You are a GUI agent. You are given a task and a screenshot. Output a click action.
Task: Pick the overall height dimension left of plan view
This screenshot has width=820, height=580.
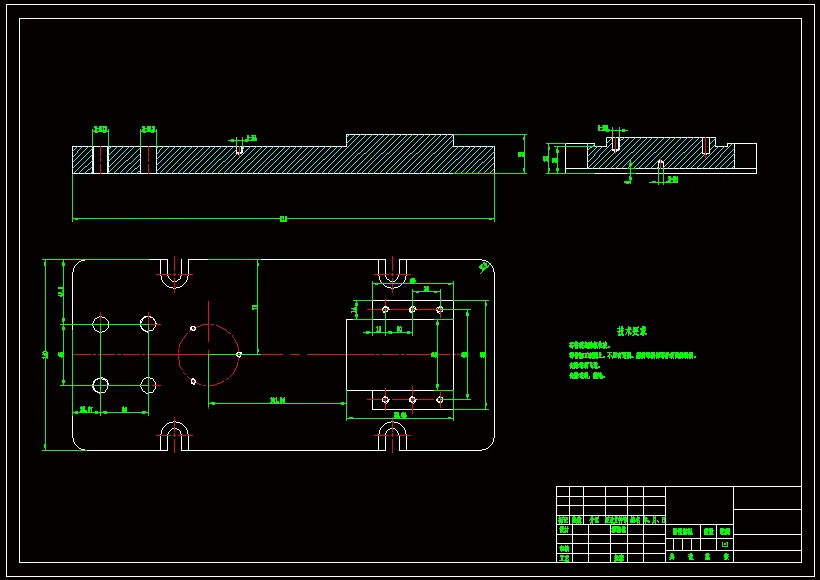(x=45, y=355)
